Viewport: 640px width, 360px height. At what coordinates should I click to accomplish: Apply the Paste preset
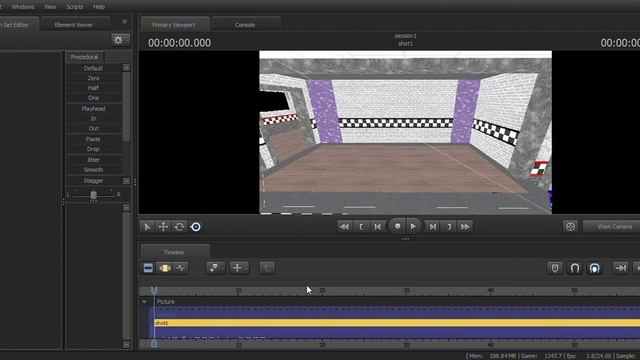click(93, 139)
